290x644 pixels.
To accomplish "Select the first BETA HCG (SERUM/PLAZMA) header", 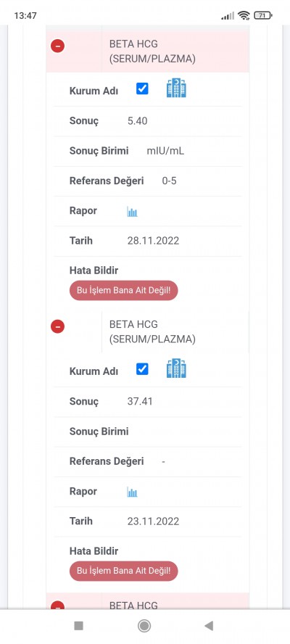I will click(x=152, y=52).
